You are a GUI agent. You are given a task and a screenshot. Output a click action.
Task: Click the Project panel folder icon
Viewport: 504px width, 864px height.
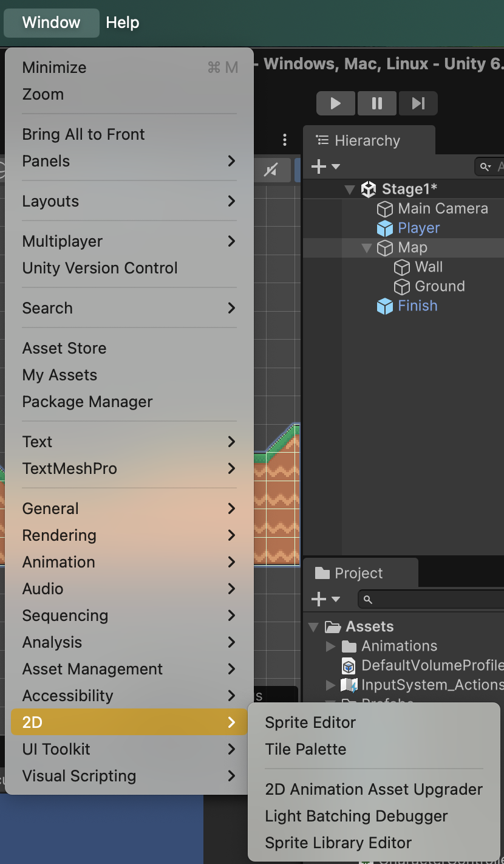[323, 573]
